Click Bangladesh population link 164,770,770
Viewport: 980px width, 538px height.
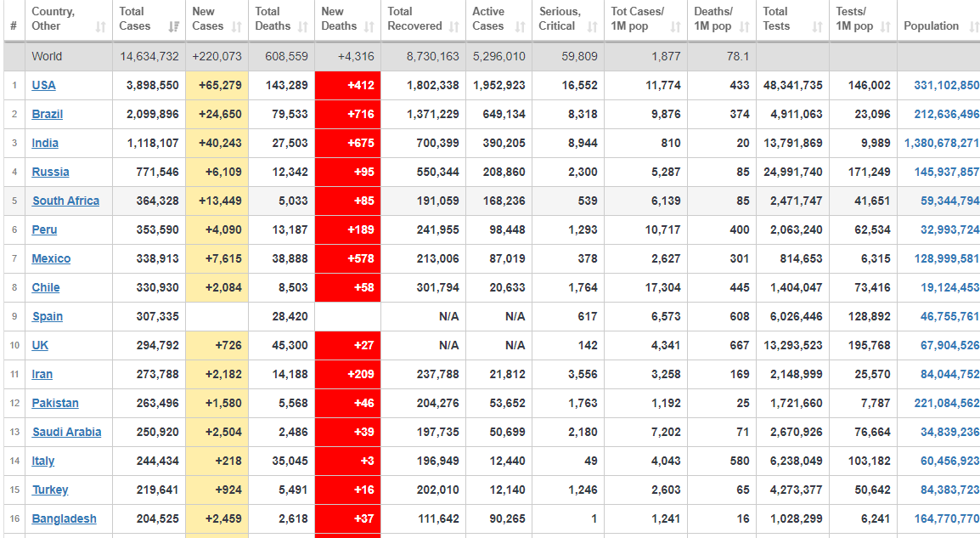pyautogui.click(x=946, y=518)
